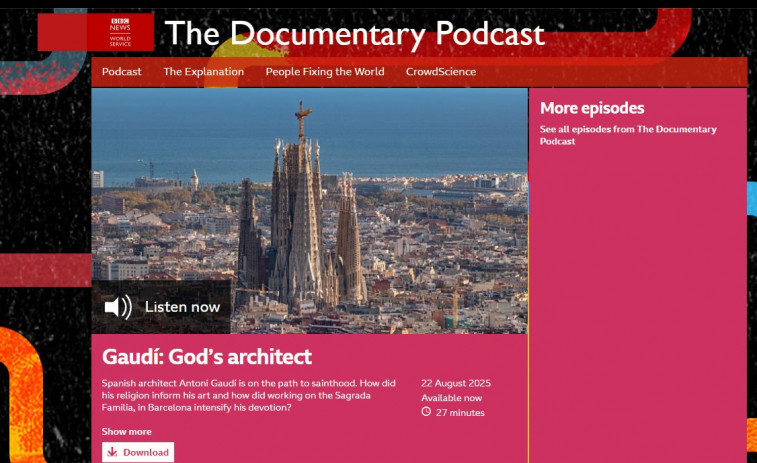
Task: Open the Sagrada Familia episode image
Action: coord(309,210)
